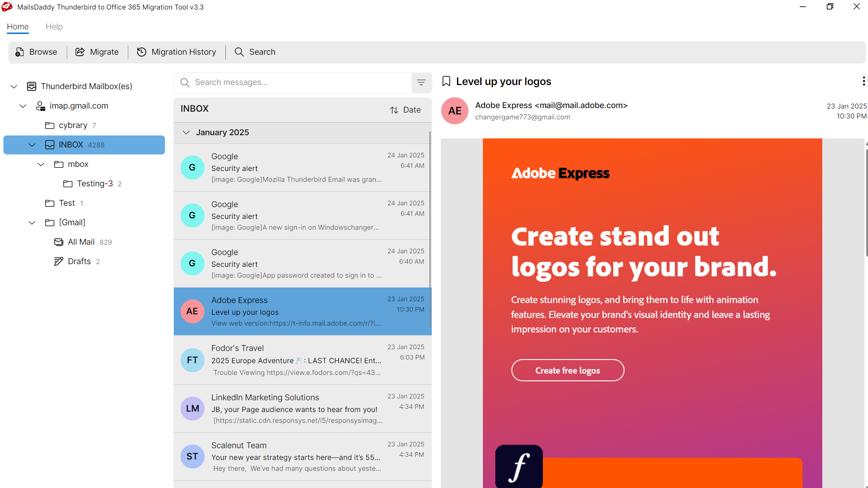Click the Adobe Express logo in email body
This screenshot has height=488, width=868.
click(x=560, y=173)
